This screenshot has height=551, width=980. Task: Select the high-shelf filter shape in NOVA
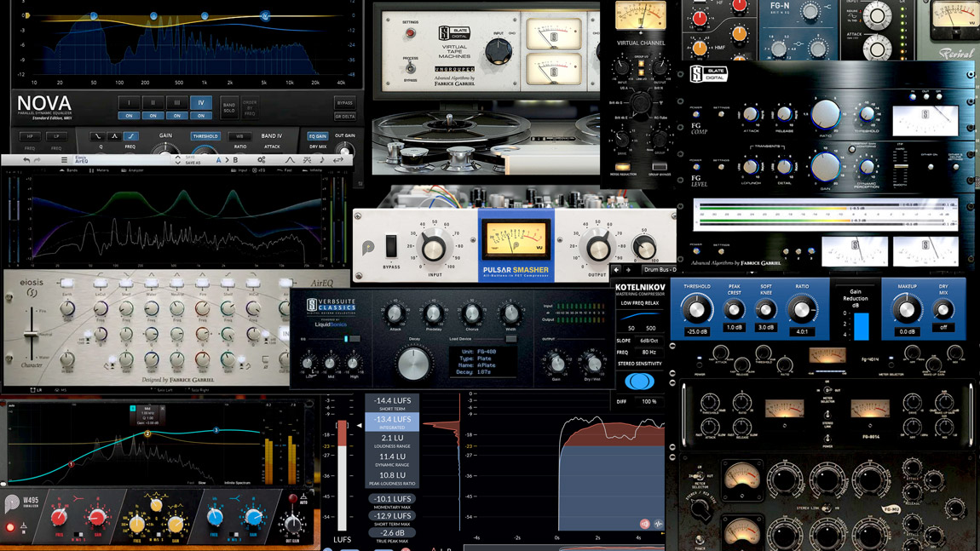coord(131,136)
